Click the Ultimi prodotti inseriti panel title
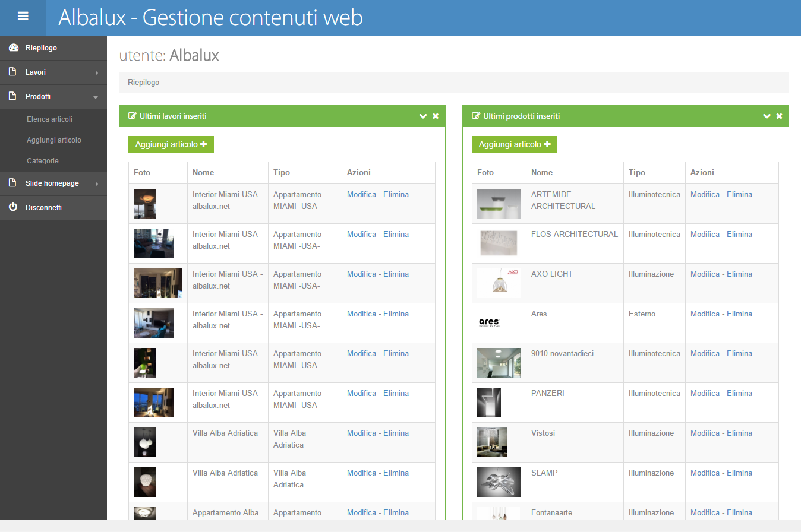This screenshot has height=532, width=801. 522,116
